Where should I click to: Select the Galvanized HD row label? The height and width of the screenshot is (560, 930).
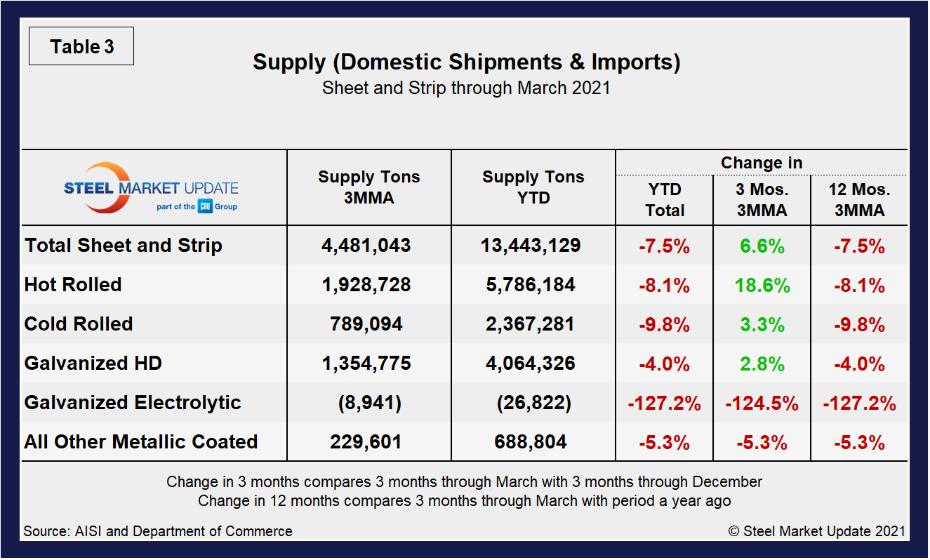point(93,364)
